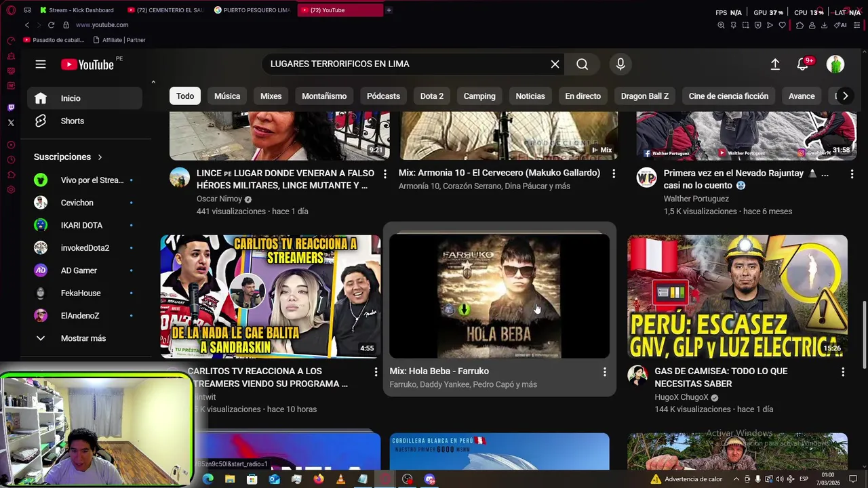Open a new browser tab
Image resolution: width=868 pixels, height=488 pixels.
click(x=389, y=10)
